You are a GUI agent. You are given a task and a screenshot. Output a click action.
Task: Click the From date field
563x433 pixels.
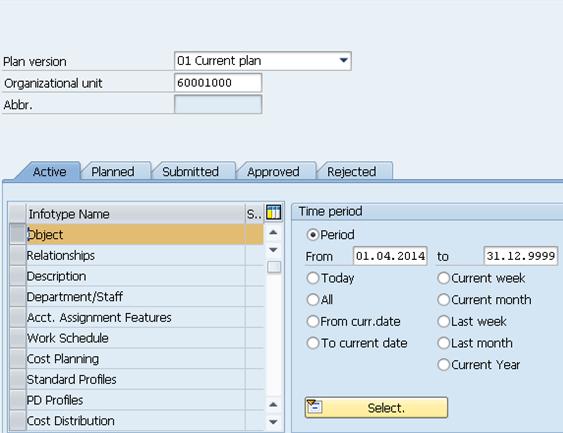click(x=390, y=256)
